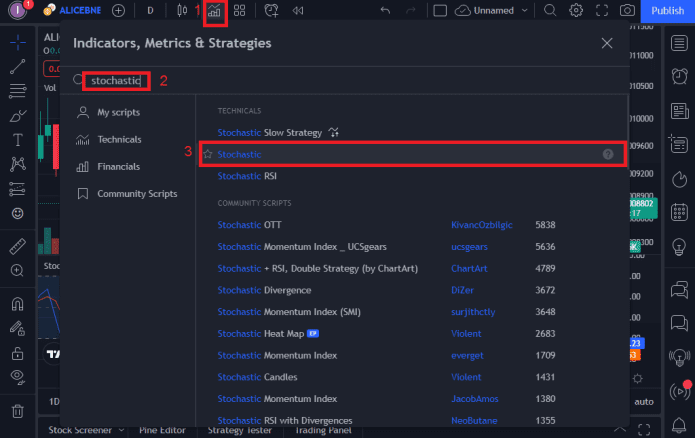Select the patterns tool in left toolbar

[18, 164]
